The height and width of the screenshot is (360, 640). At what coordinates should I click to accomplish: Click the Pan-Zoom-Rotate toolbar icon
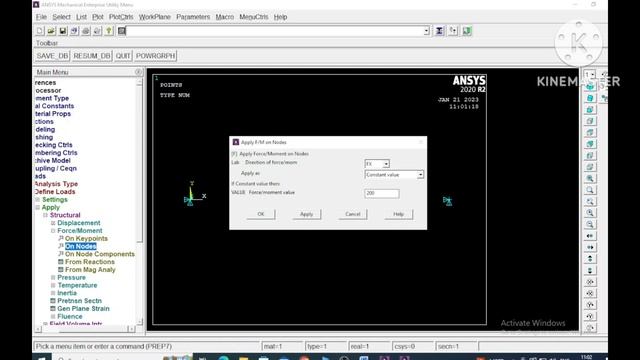pyautogui.click(x=74, y=31)
